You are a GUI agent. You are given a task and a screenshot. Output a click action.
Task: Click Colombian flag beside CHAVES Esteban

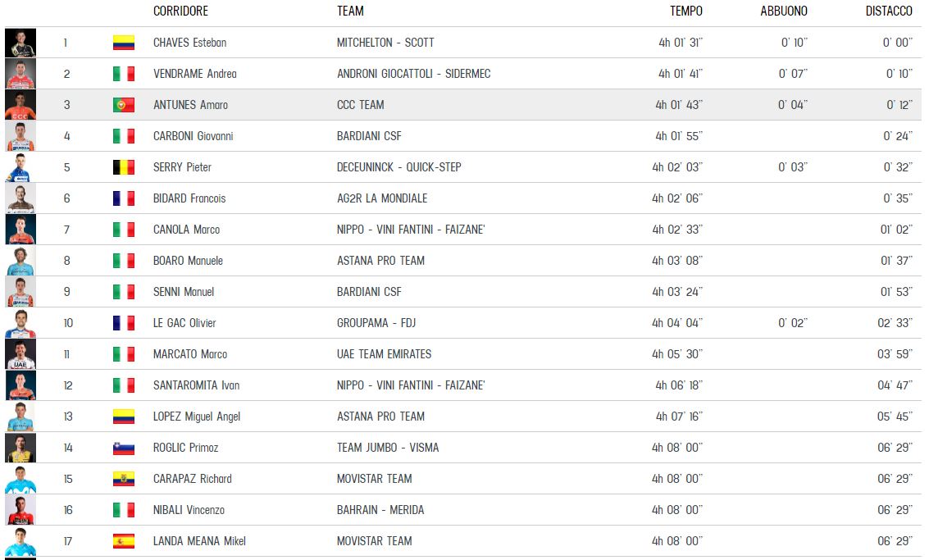pos(124,43)
